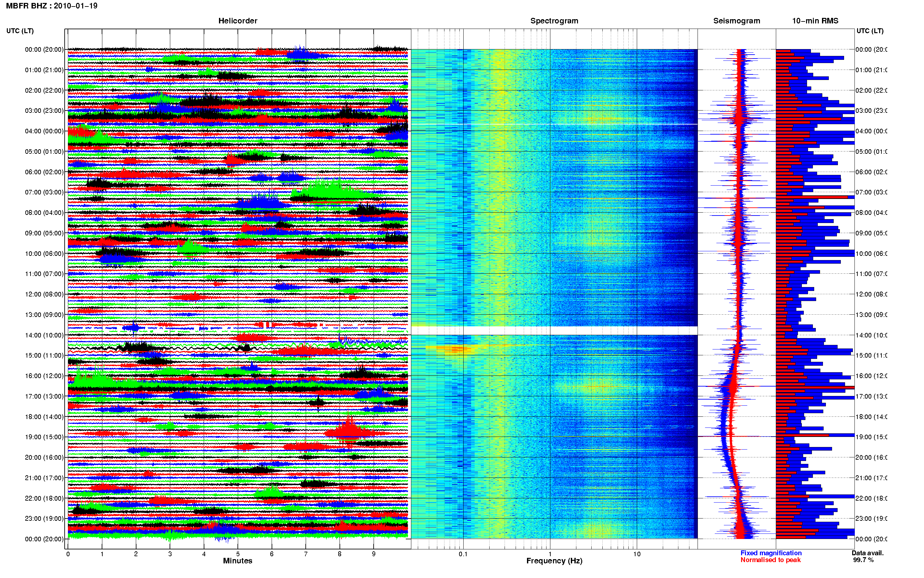Select the '10-min RMS' panel heading
The height and width of the screenshot is (578, 924).
[815, 21]
